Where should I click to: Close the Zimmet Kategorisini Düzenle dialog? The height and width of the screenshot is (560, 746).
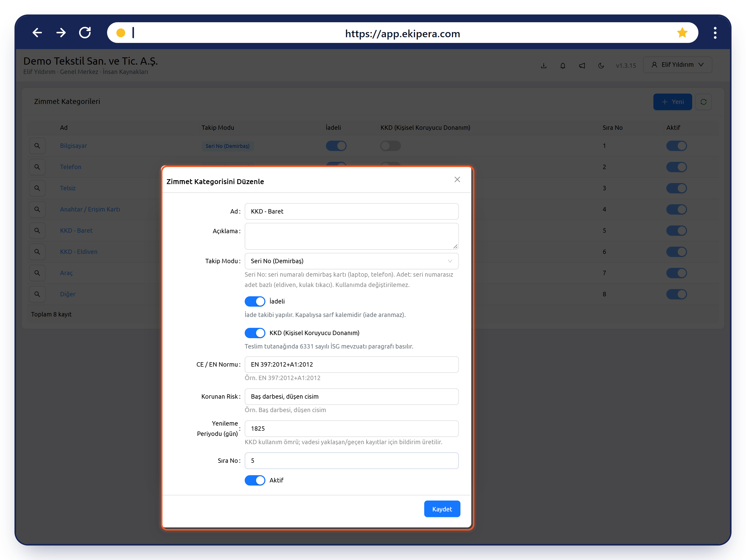[x=457, y=180]
